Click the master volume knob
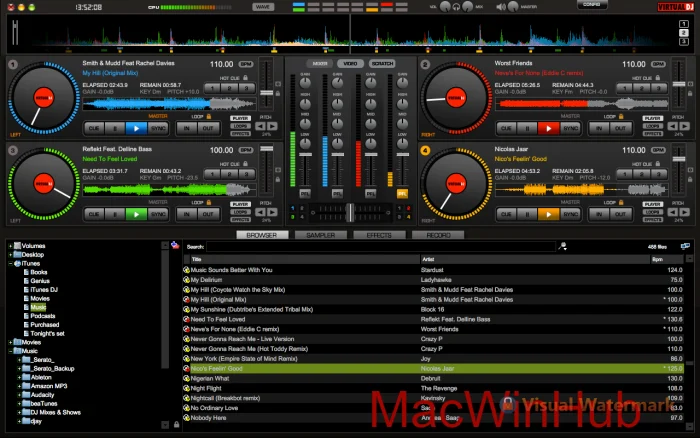Image resolution: width=700 pixels, height=438 pixels. click(513, 7)
